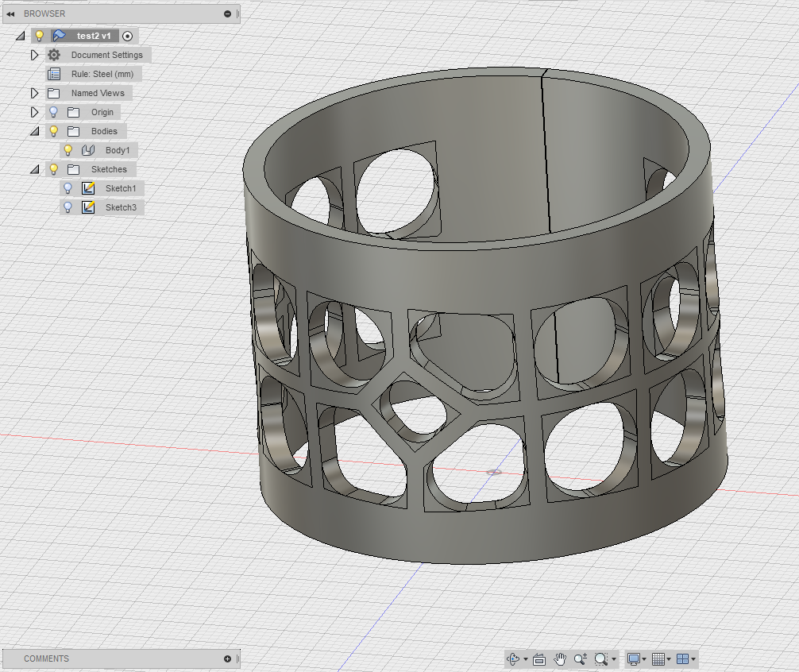Collapse the Bodies folder
Viewport: 799px width, 672px height.
coord(34,131)
